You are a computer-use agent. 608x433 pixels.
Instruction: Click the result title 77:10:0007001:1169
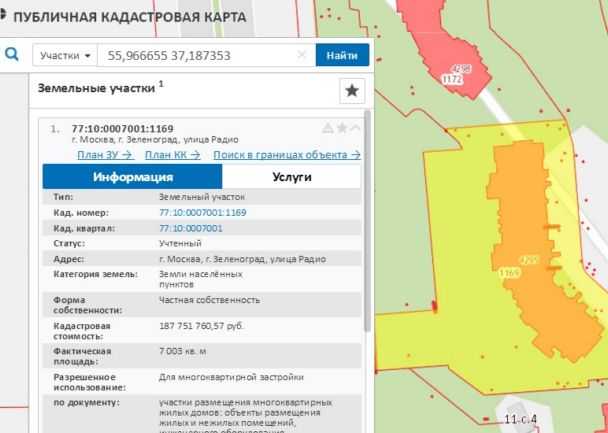[123, 129]
